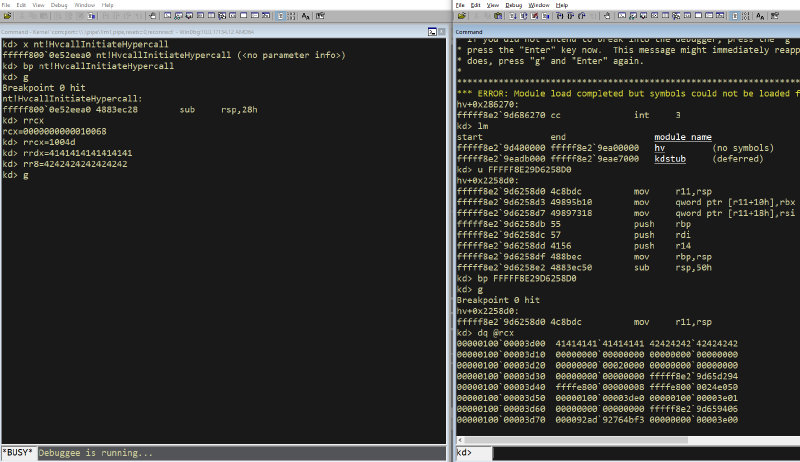Toggle Source mode on in left toolbar

[x=278, y=17]
